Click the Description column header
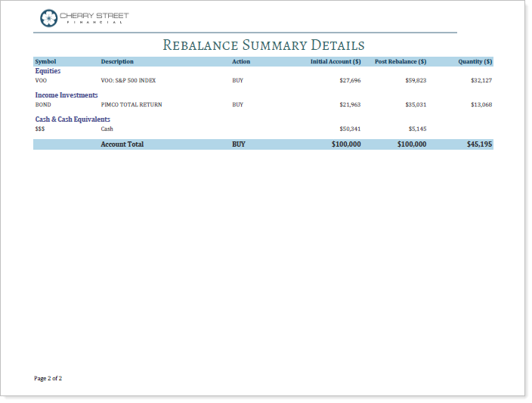532x403 pixels. pos(117,62)
